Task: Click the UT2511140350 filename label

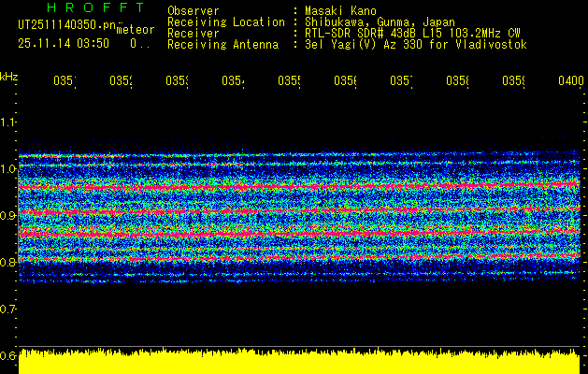Action: point(67,24)
